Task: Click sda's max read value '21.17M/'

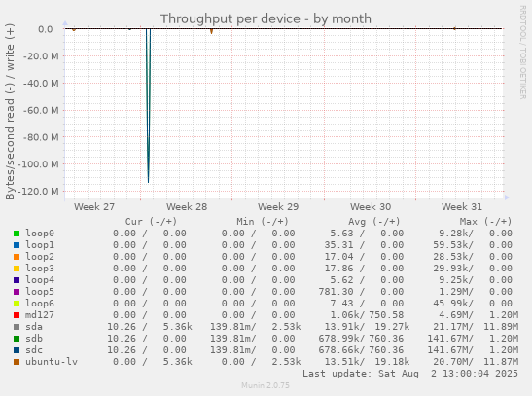Action: pos(453,327)
